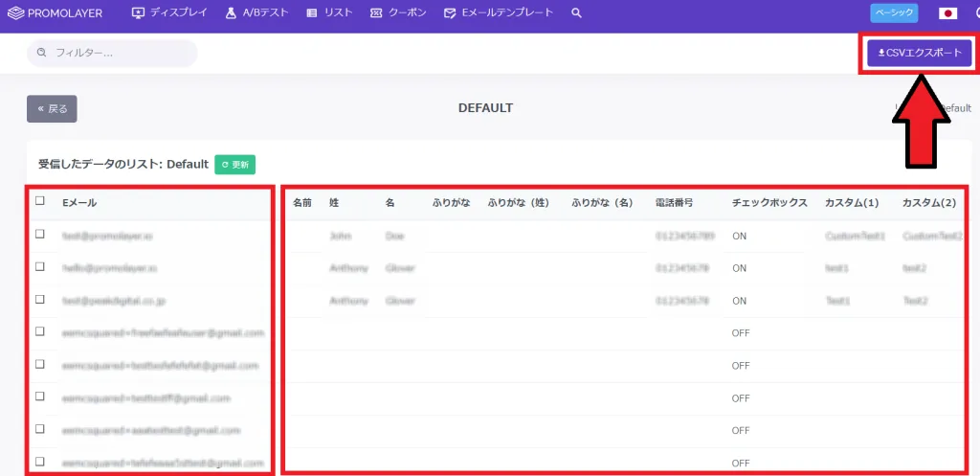Viewport: 980px width, 476px height.
Task: Click the Doe cell in the 名 column
Action: click(x=394, y=236)
